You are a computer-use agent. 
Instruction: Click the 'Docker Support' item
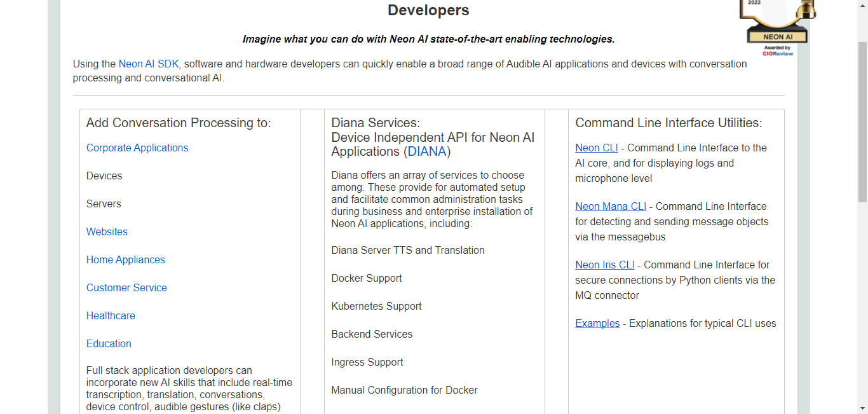(x=367, y=278)
